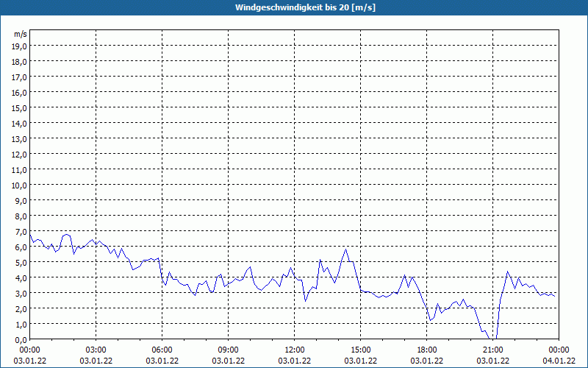This screenshot has width=588, height=368.
Task: Click the 7,0 y-axis label
Action: 21,232
